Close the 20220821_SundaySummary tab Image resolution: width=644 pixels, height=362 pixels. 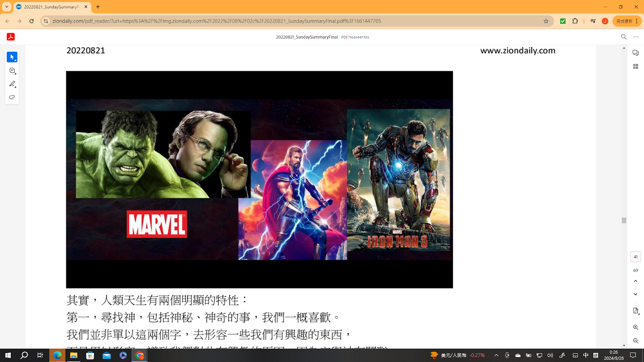point(86,7)
